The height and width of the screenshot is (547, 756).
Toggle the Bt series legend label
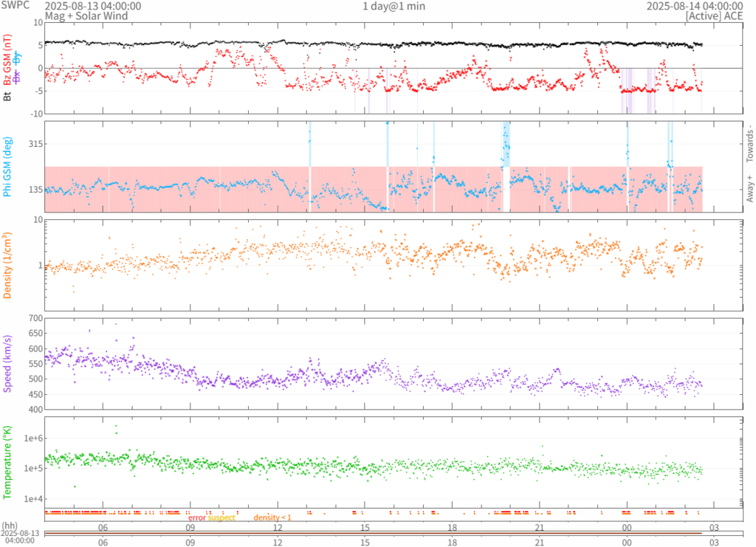pyautogui.click(x=8, y=95)
